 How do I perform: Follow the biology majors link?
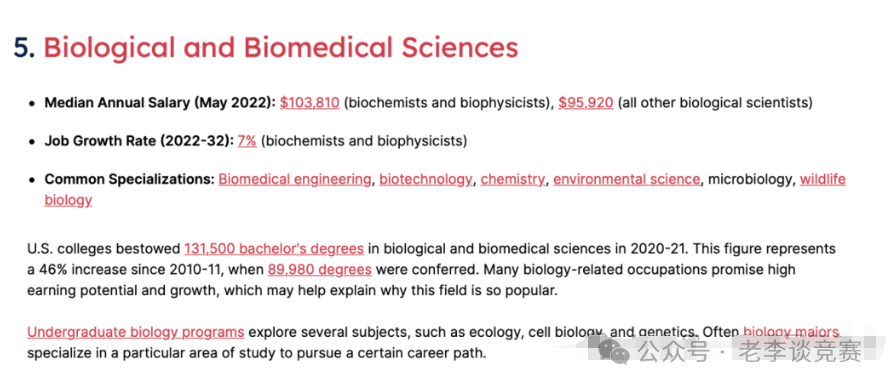coord(791,332)
